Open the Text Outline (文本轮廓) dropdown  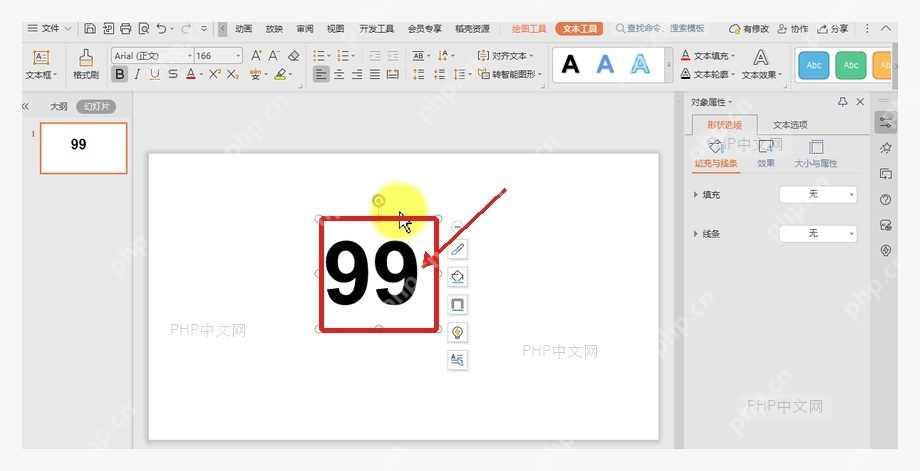(708, 74)
